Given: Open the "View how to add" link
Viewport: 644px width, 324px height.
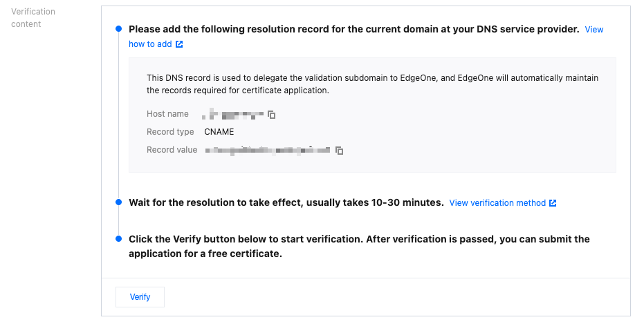Looking at the screenshot, I should click(150, 44).
